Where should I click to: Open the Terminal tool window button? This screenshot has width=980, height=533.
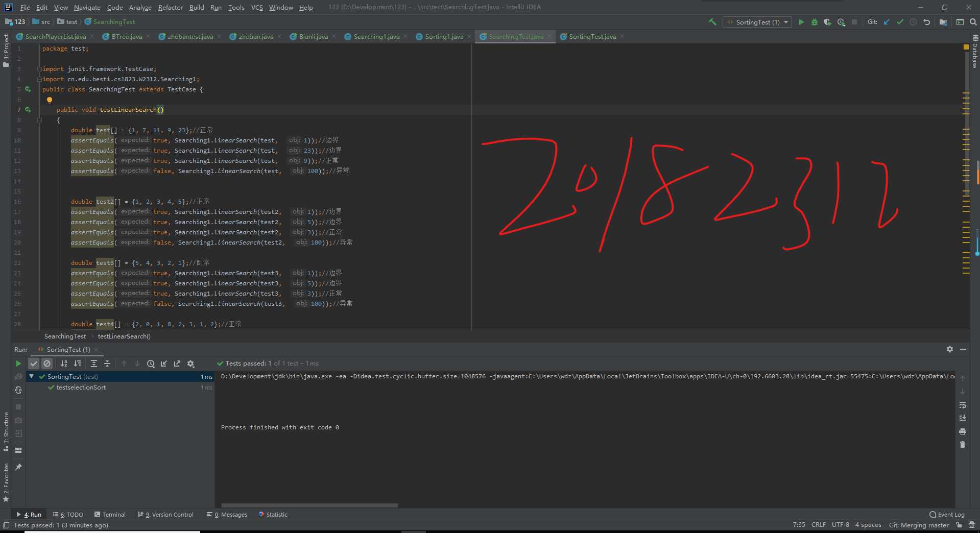[109, 515]
